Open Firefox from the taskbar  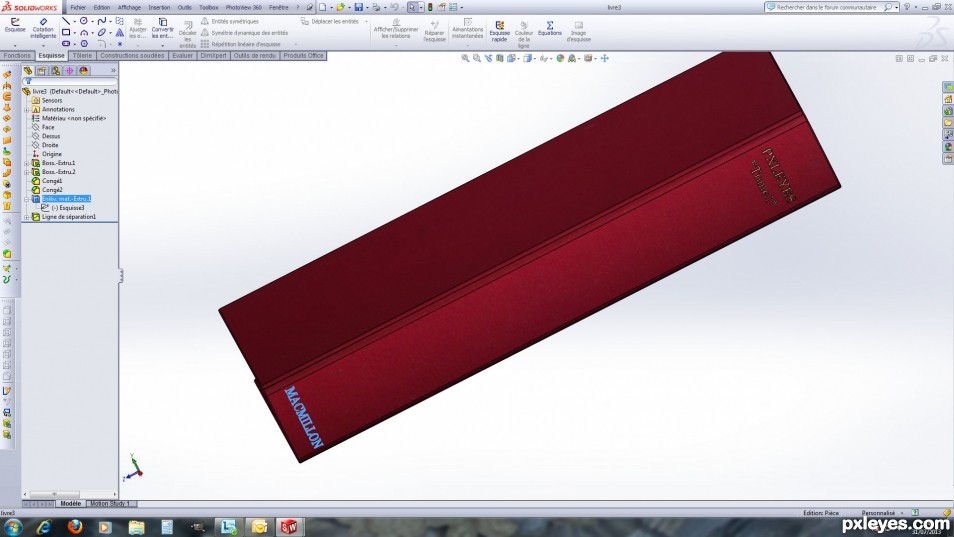coord(74,527)
